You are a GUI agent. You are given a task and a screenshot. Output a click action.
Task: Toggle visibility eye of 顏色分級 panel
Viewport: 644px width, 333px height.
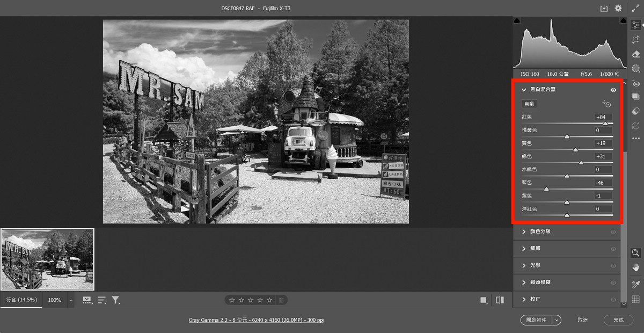click(x=613, y=231)
